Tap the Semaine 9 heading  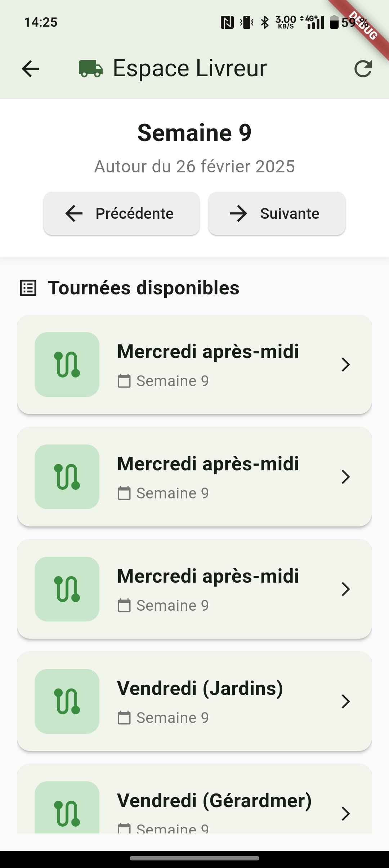[194, 133]
